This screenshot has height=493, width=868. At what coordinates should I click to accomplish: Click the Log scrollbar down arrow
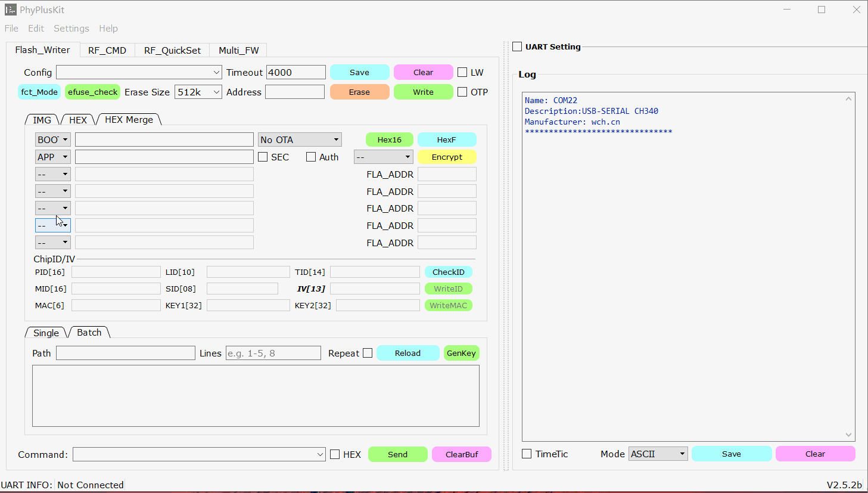tap(848, 435)
